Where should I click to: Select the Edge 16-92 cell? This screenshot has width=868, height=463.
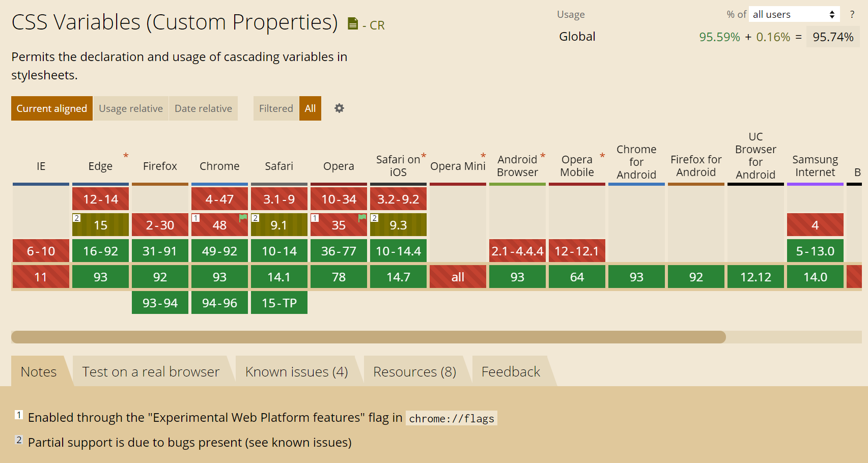tap(100, 251)
